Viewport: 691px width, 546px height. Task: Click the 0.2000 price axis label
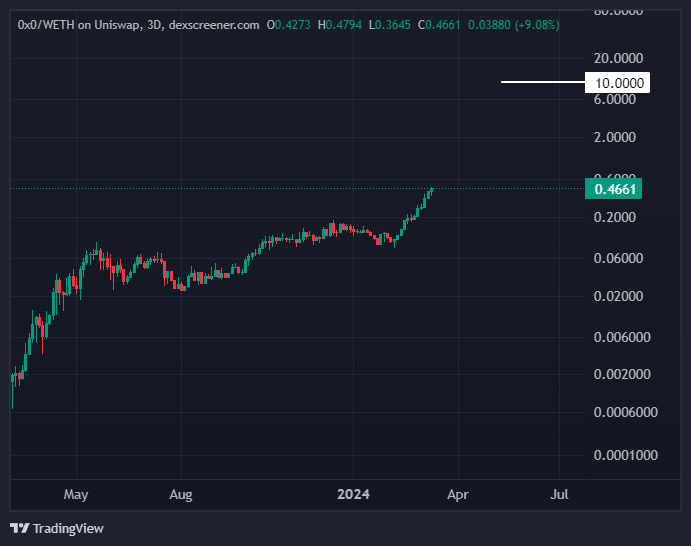(614, 217)
